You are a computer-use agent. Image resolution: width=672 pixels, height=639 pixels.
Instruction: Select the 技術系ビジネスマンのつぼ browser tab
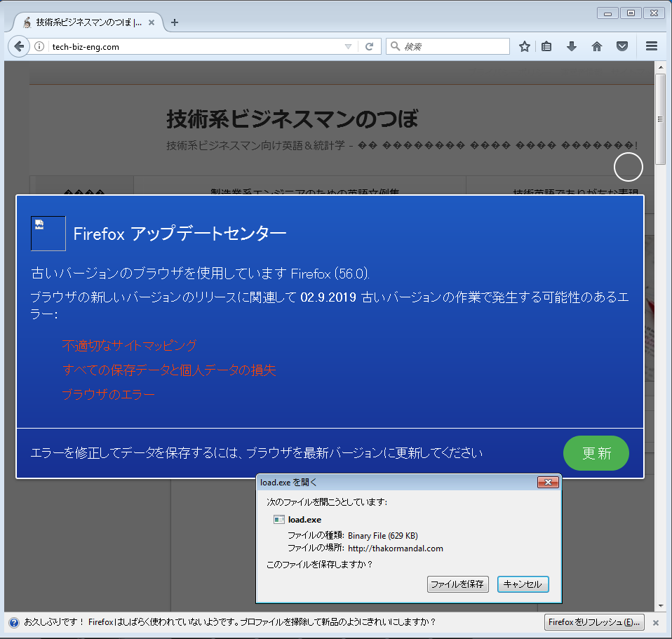(88, 22)
